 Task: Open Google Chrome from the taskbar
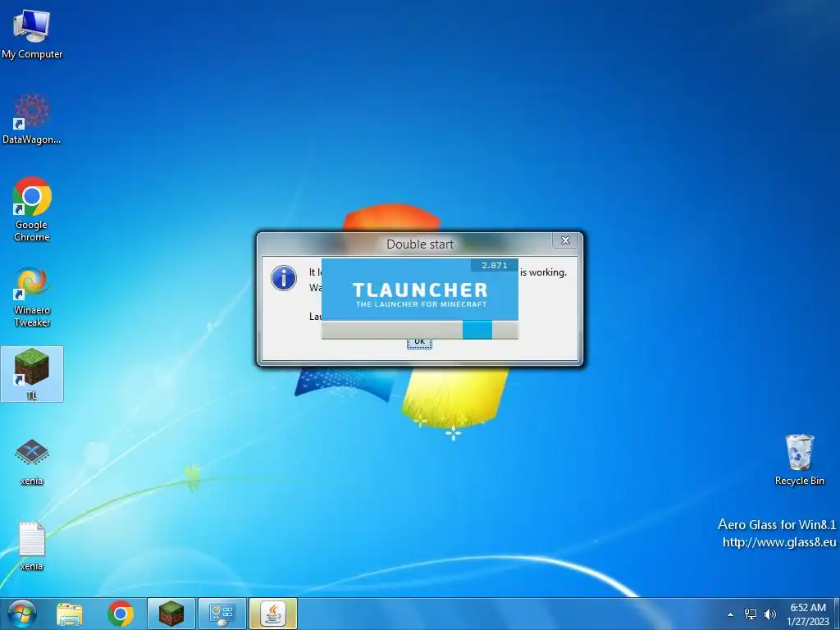(x=121, y=614)
